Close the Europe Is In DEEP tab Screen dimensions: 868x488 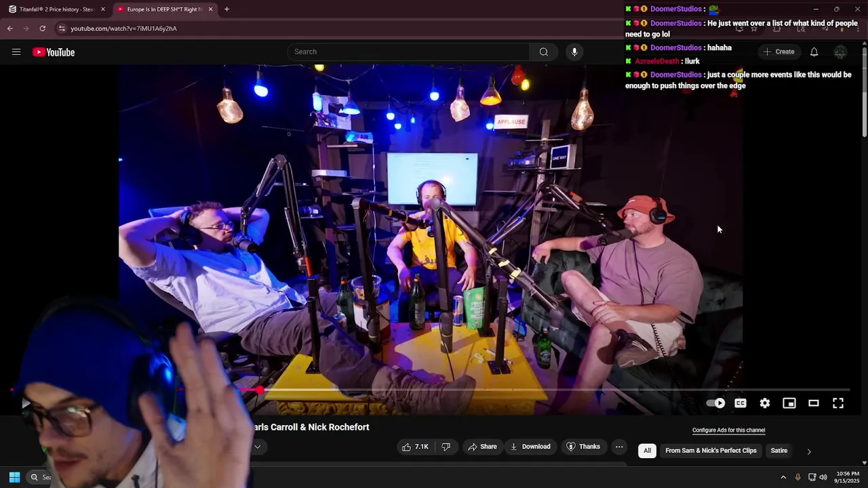point(210,9)
